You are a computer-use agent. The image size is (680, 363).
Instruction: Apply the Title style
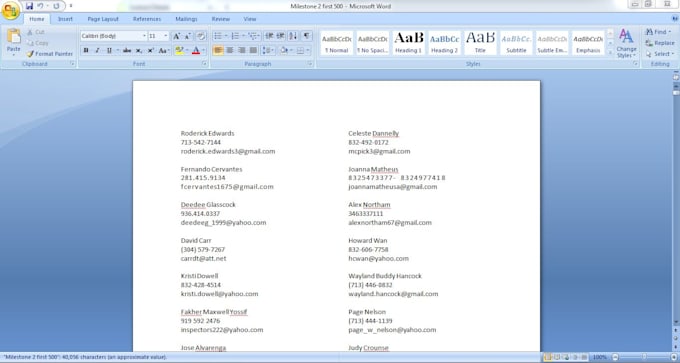480,43
